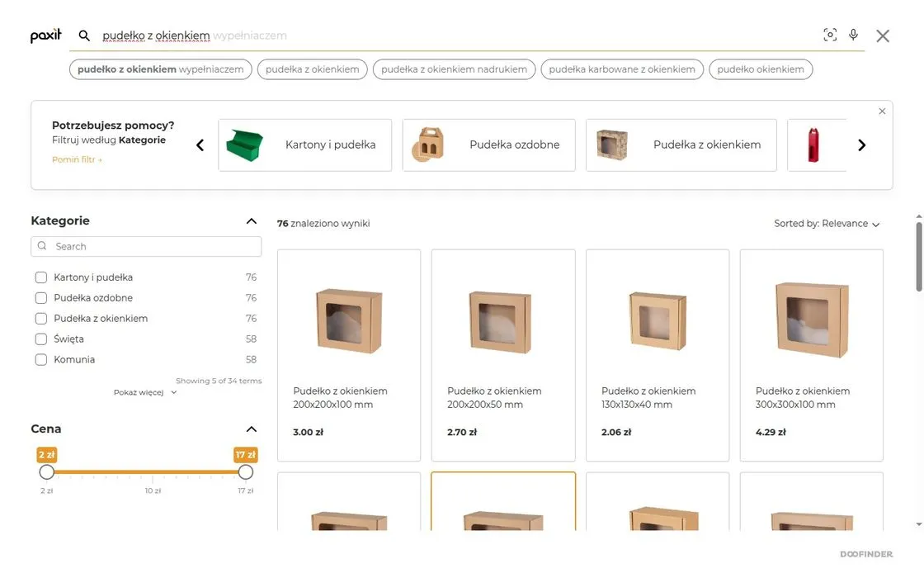Collapse the Kategorie section
924x578 pixels.
(x=251, y=221)
